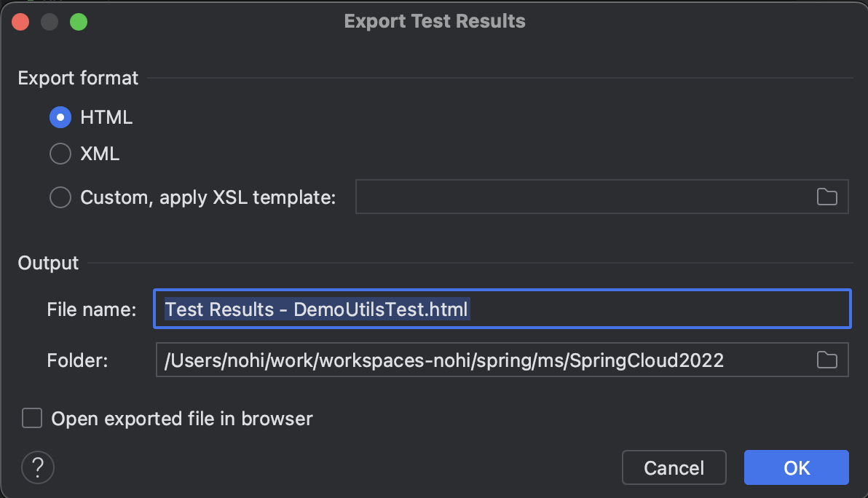Click the Export Test Results title bar
The height and width of the screenshot is (498, 868).
pos(435,21)
